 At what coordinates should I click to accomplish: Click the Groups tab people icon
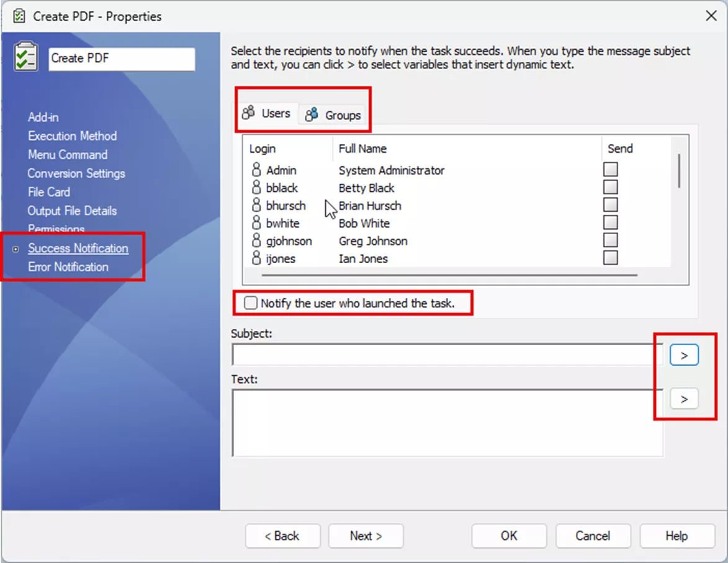coord(312,114)
